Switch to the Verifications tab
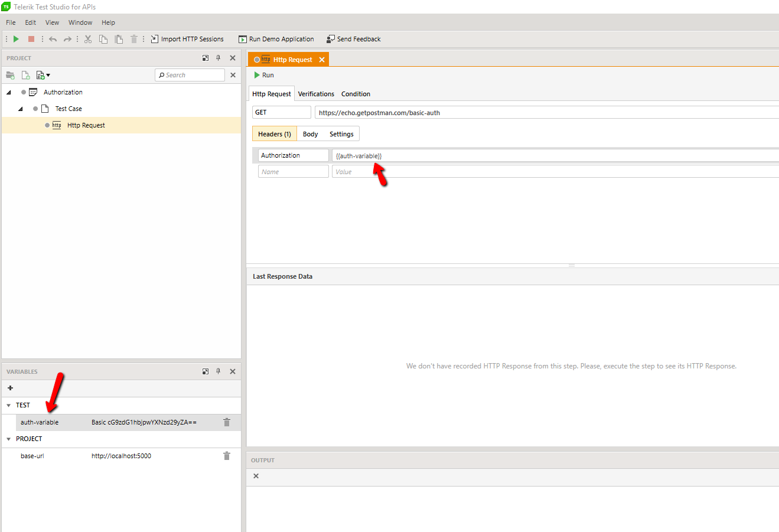The image size is (779, 532). pos(316,94)
